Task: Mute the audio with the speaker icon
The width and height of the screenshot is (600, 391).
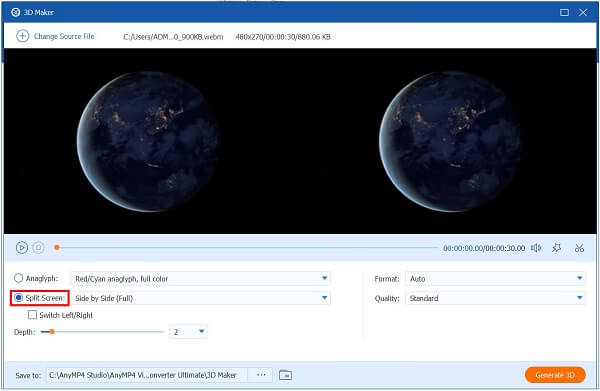Action: point(536,248)
